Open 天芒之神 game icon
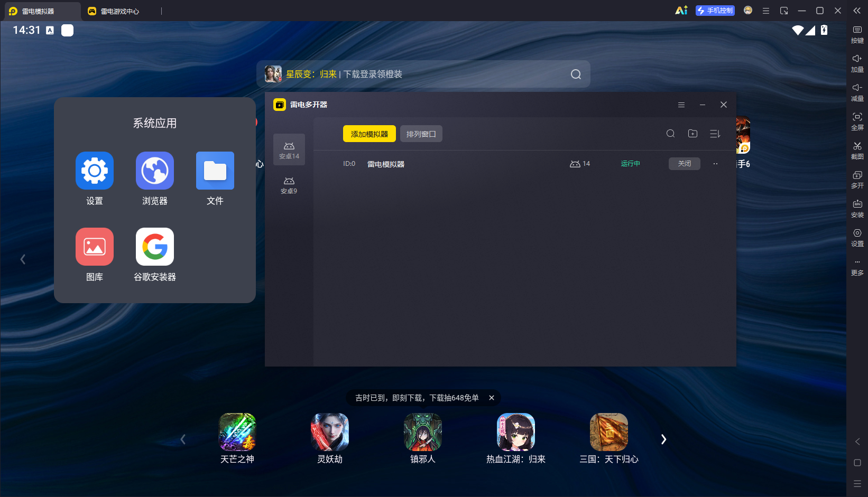Image resolution: width=868 pixels, height=497 pixels. tap(237, 432)
